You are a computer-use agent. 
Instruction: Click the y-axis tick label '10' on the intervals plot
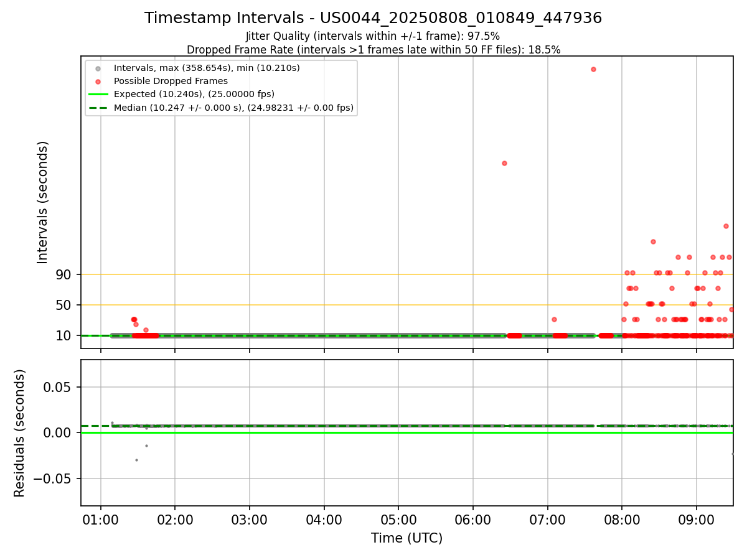[65, 335]
